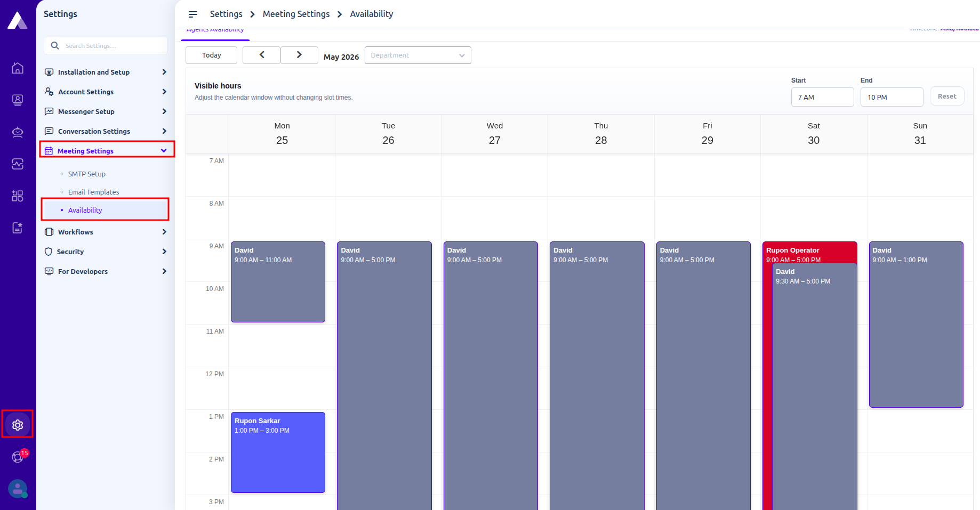980x510 pixels.
Task: Click the Installation and Setup monitor icon
Action: coord(49,72)
